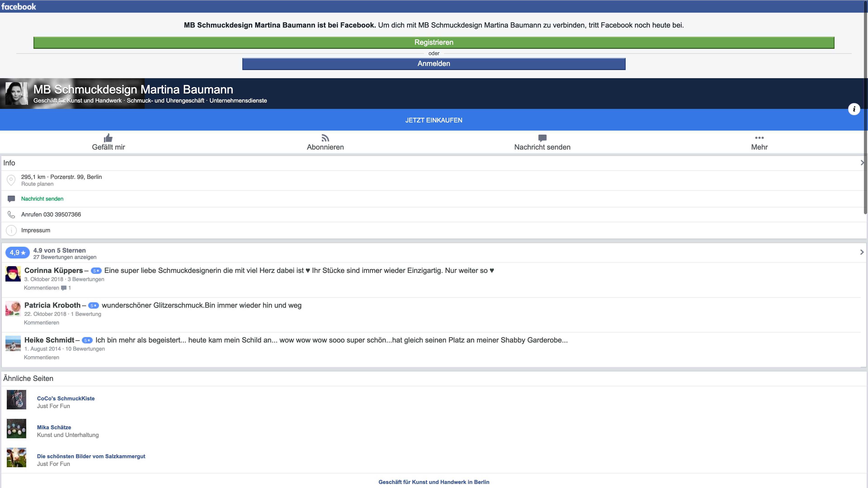
Task: Click the Ähnliche Seiten heading
Action: coord(28,379)
